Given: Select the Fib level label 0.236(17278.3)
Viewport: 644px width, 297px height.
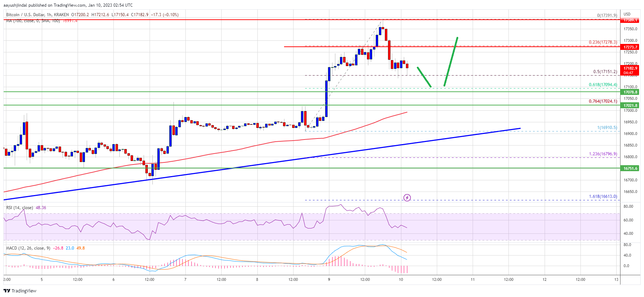Looking at the screenshot, I should 603,42.
